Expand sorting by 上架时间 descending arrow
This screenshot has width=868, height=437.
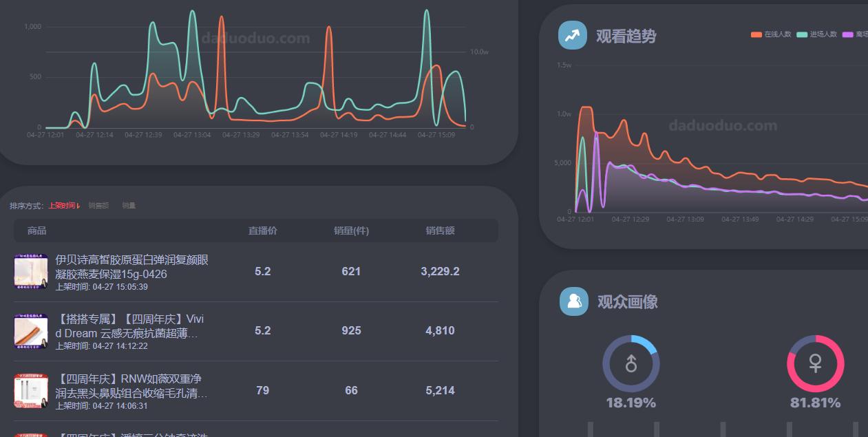coord(80,205)
